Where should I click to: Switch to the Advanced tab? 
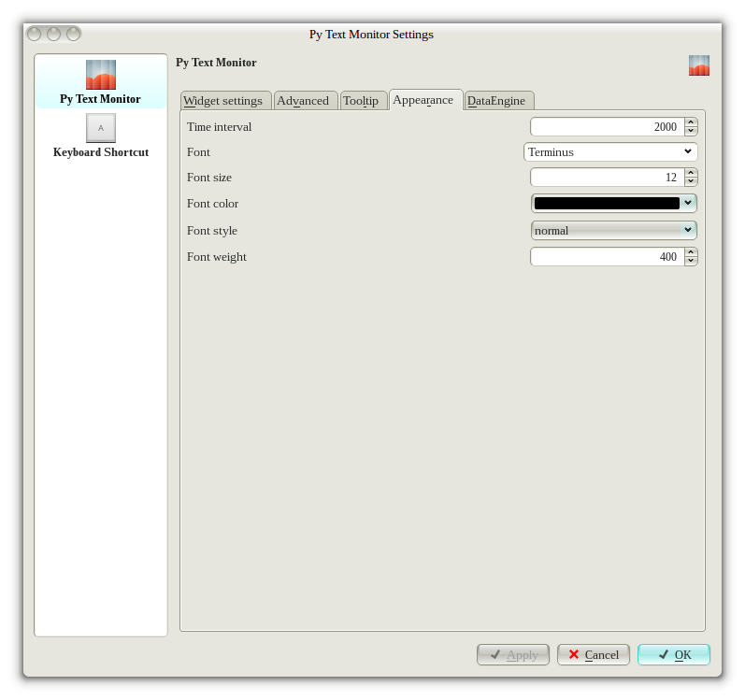(303, 101)
